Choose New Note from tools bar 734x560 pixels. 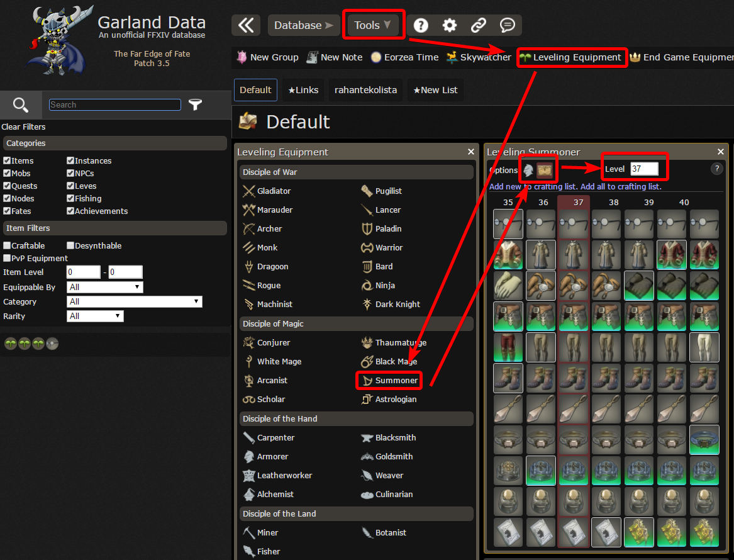(334, 57)
